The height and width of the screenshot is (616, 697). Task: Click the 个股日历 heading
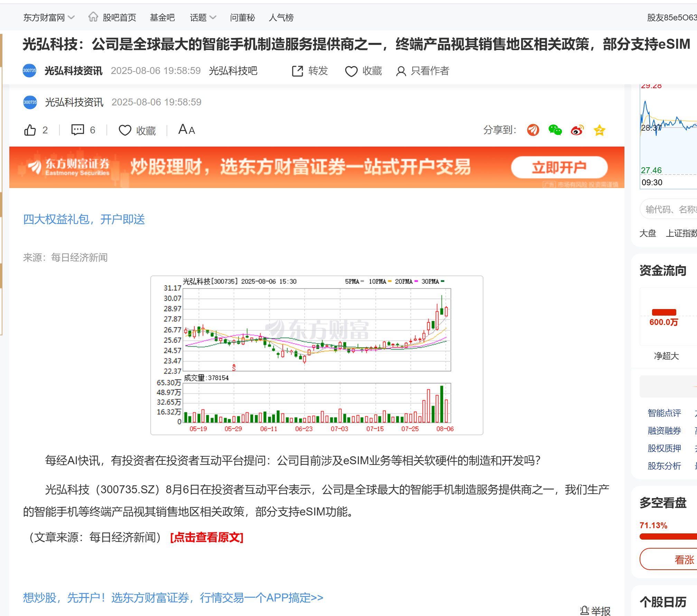(x=663, y=602)
